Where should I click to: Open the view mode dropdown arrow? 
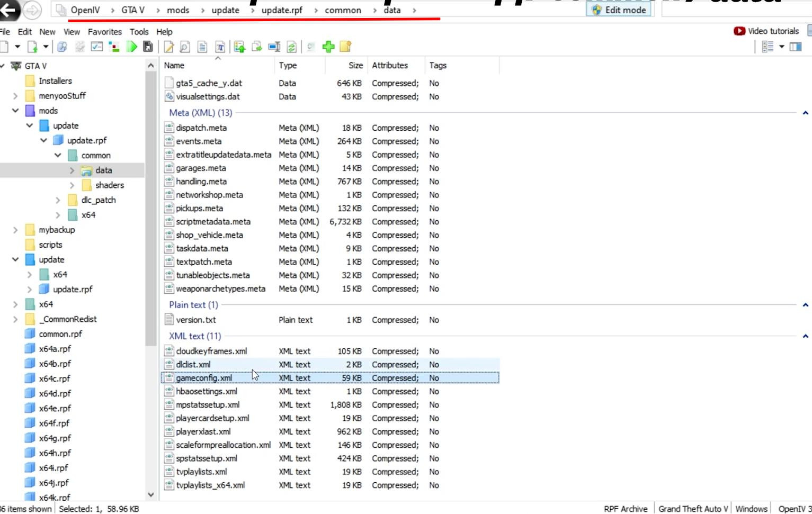tap(781, 47)
